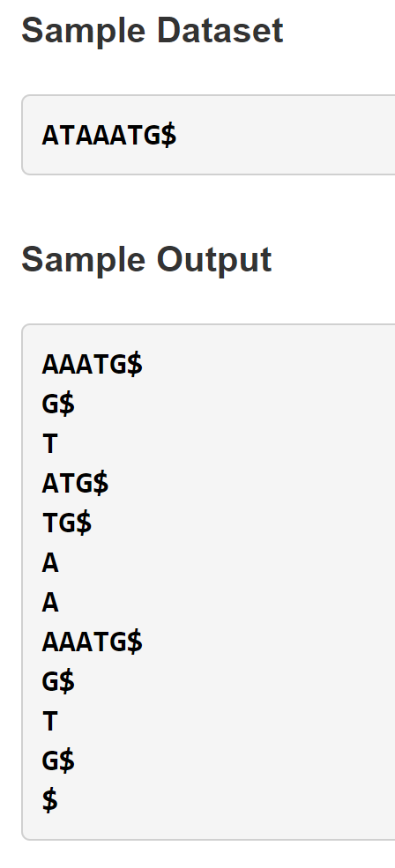
Task: Click the T line above ATG$
Action: click(x=50, y=444)
